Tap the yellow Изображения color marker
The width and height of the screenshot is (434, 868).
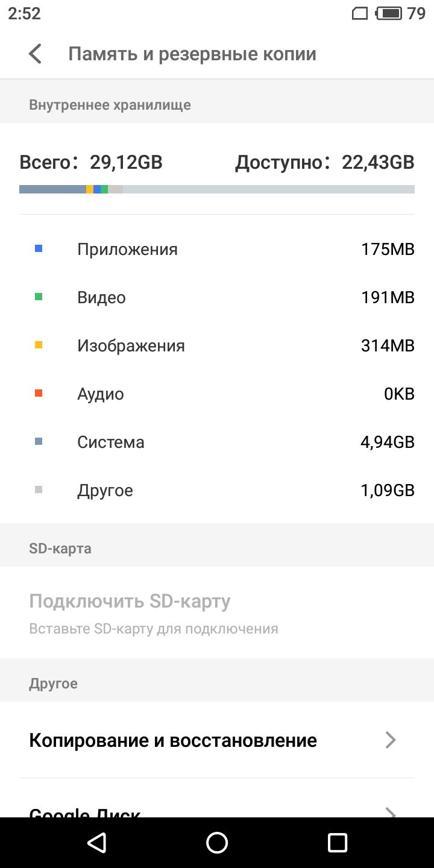point(39,345)
